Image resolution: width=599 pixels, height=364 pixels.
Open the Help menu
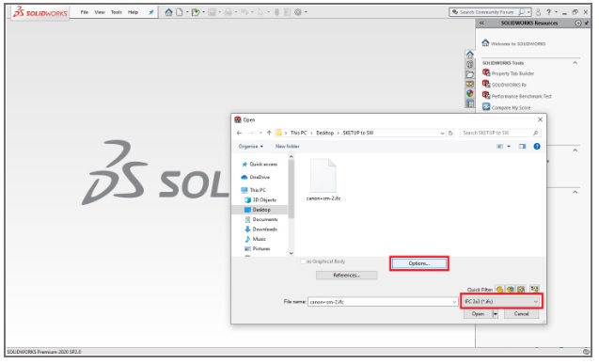point(133,12)
